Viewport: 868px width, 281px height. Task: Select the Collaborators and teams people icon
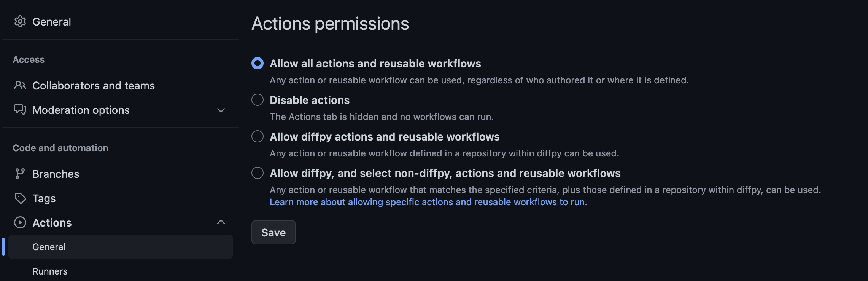click(x=20, y=85)
